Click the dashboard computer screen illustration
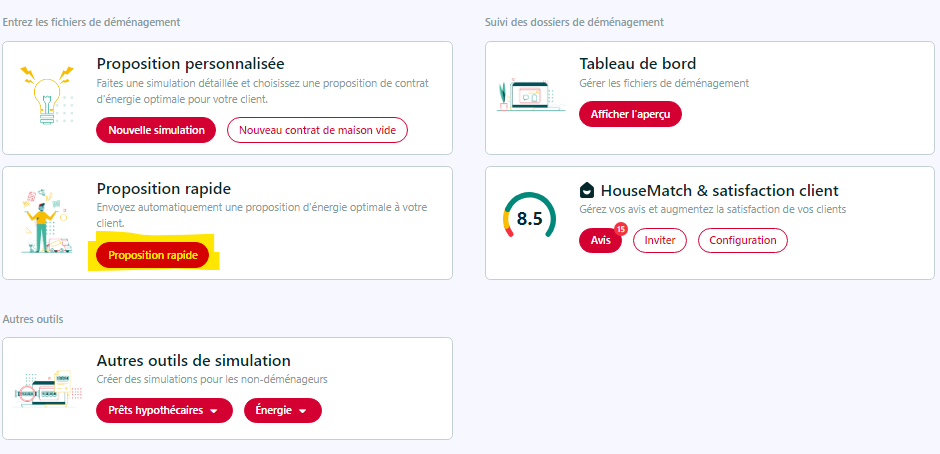The image size is (940, 454). click(531, 96)
